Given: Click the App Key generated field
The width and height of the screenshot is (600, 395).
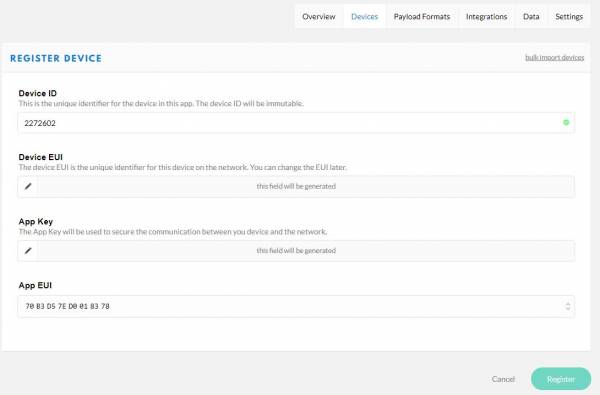Looking at the screenshot, I should click(306, 251).
